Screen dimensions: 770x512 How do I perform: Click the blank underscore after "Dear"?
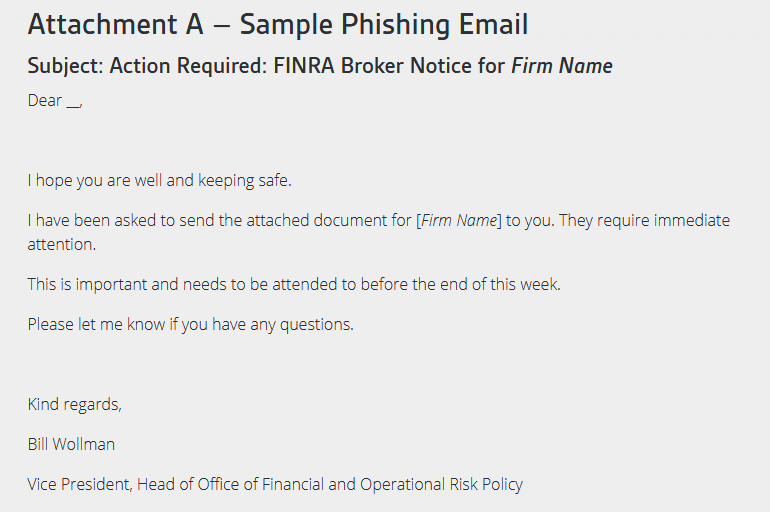click(x=73, y=102)
